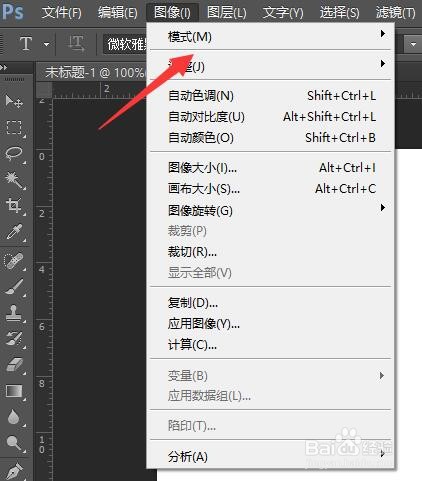Select the Dodge tool
422x481 pixels.
(x=14, y=443)
